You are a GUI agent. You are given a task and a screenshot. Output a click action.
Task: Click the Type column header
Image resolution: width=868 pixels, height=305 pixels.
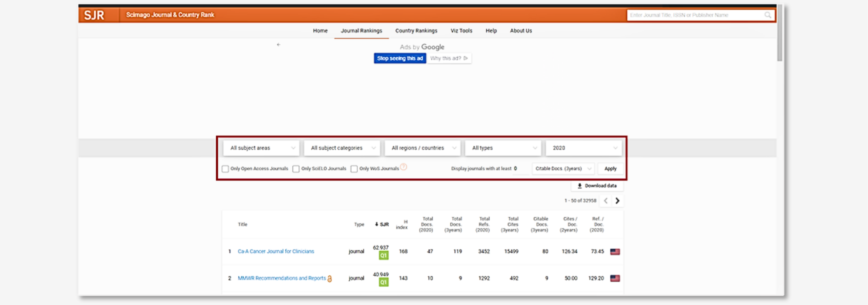pos(359,224)
